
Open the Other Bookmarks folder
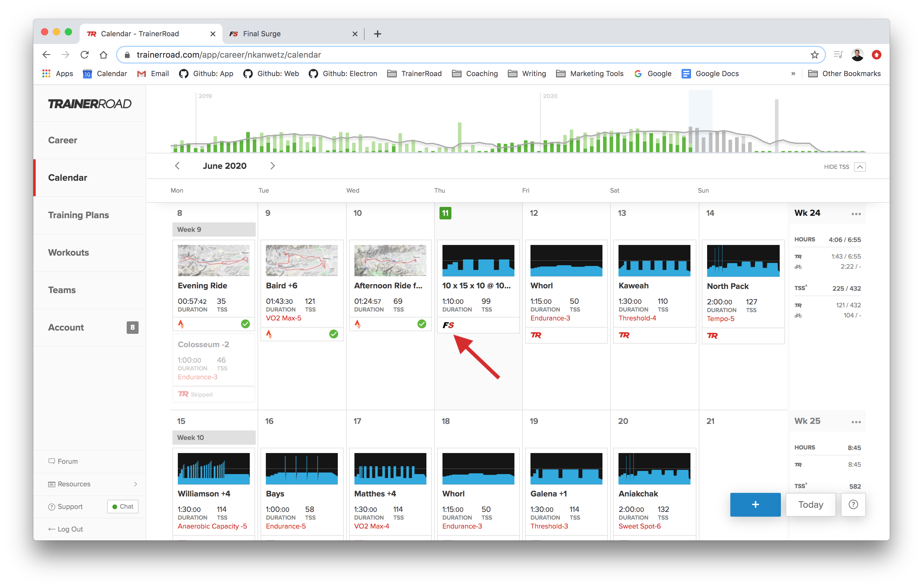click(844, 74)
